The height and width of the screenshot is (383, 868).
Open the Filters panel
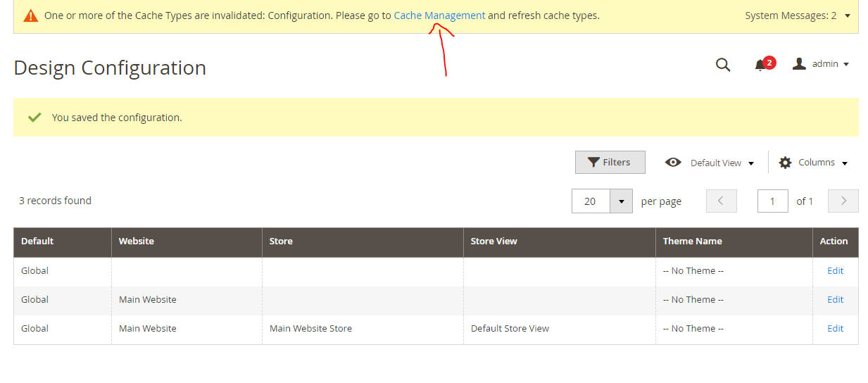point(610,163)
